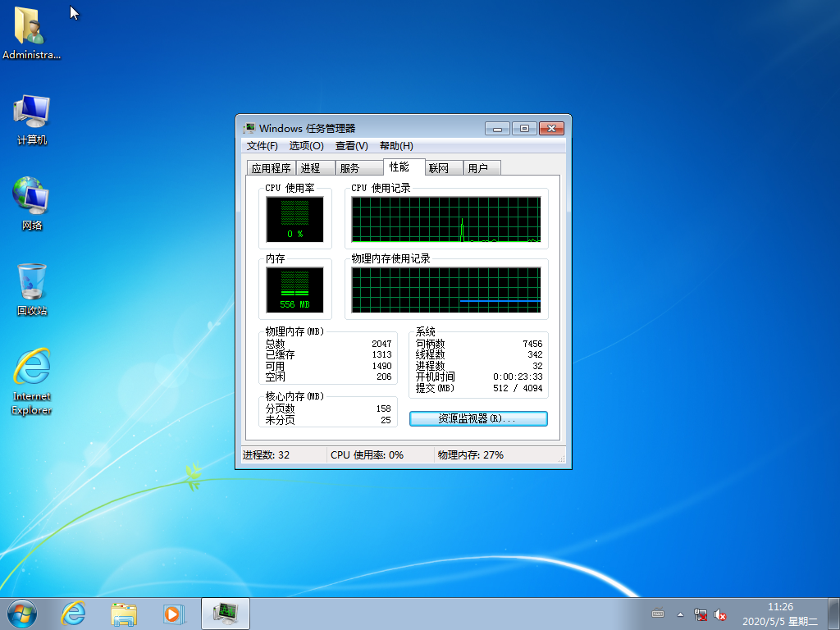The image size is (840, 630).
Task: Switch to the 进程 tab
Action: tap(316, 168)
